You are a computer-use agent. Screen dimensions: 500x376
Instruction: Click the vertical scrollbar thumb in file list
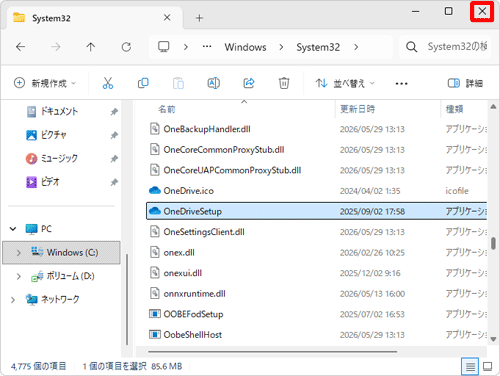click(493, 243)
